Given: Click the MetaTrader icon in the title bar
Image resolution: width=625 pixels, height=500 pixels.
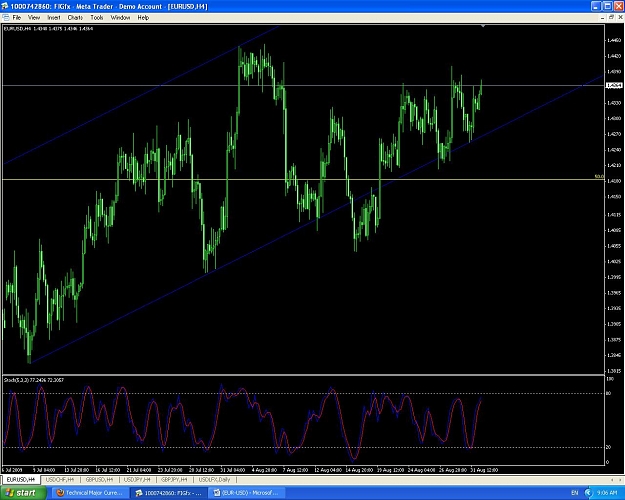Looking at the screenshot, I should coord(5,6).
